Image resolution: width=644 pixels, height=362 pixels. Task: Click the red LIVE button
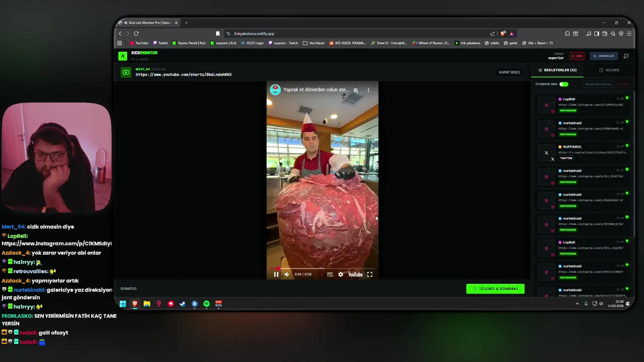pyautogui.click(x=577, y=56)
